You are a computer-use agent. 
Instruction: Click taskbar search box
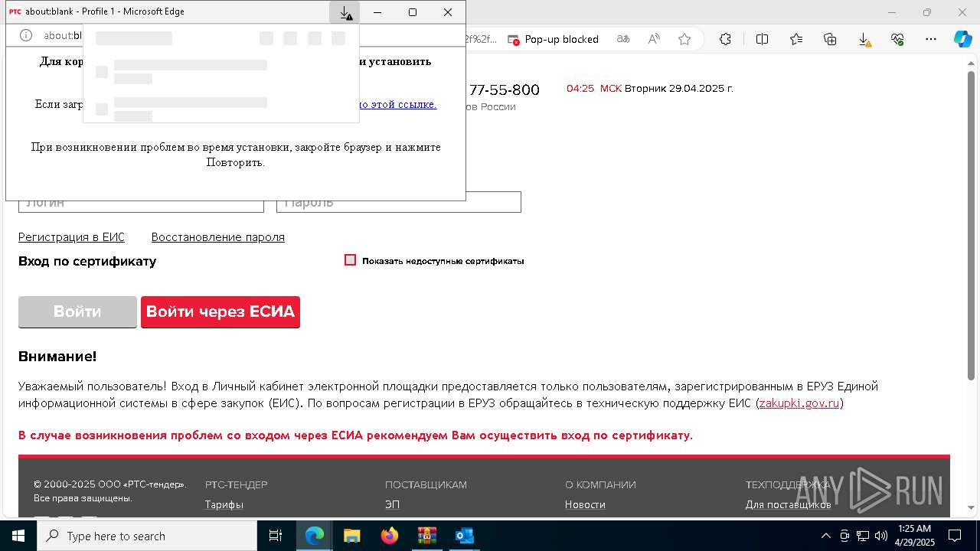tap(147, 536)
